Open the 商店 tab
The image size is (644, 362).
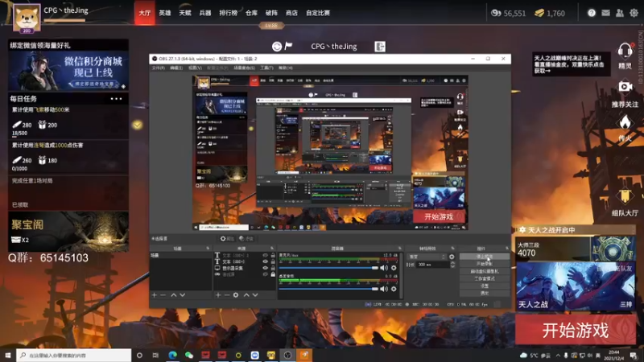(x=291, y=13)
